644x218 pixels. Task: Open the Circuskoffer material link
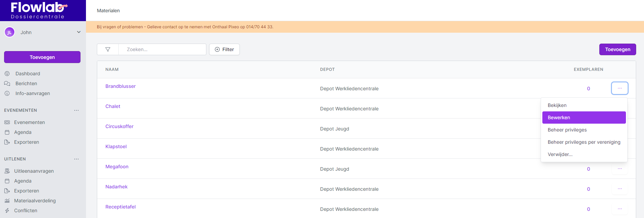(x=119, y=126)
